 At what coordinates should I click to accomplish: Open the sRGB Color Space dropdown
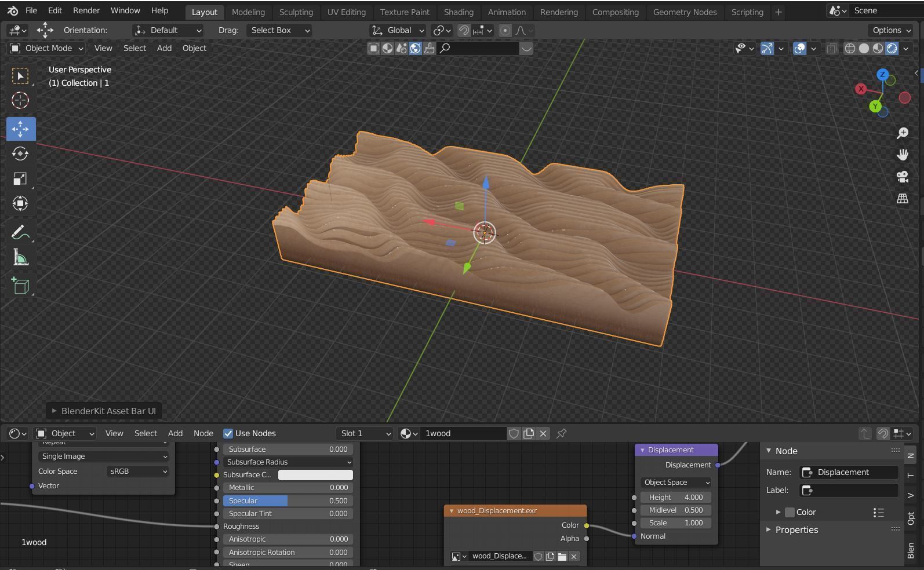tap(138, 472)
